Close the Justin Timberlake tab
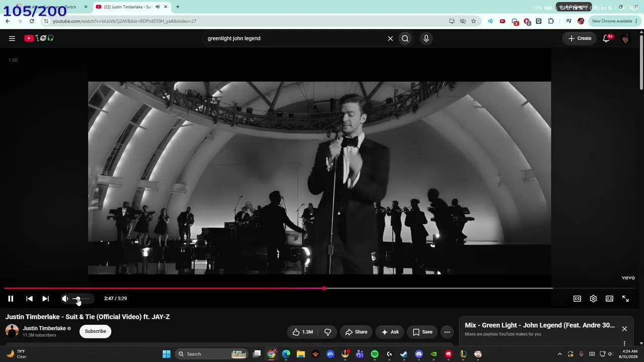The image size is (644, 362). tap(167, 7)
